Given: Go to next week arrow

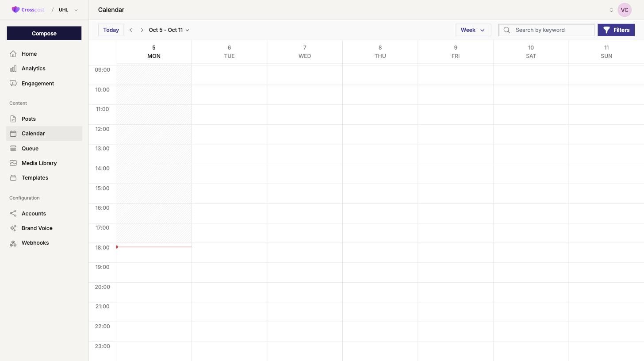Looking at the screenshot, I should (142, 30).
